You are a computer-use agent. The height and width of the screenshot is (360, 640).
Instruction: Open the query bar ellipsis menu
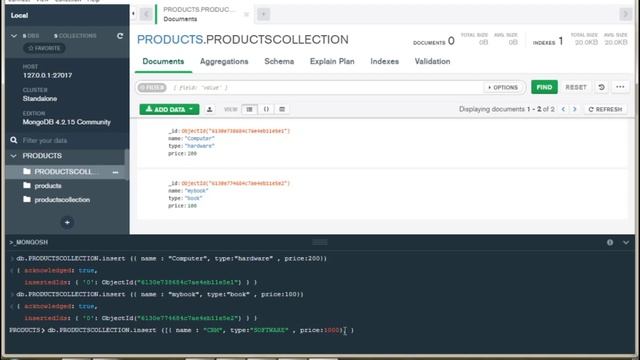click(620, 87)
